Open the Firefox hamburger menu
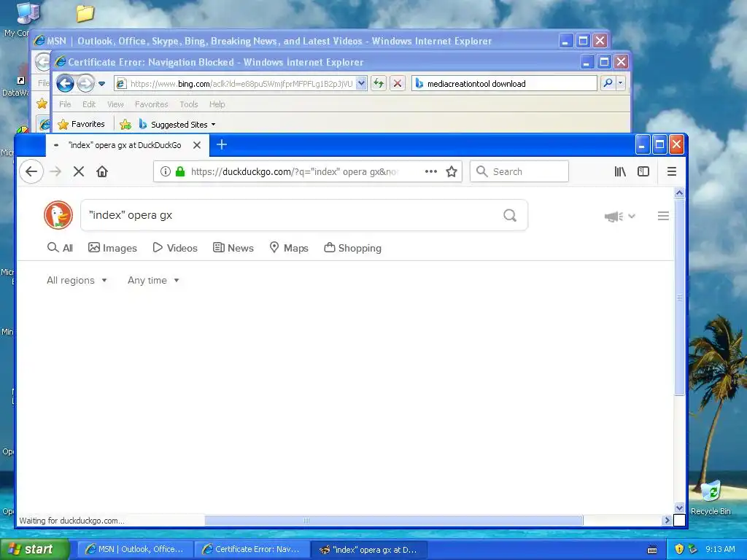Viewport: 747px width, 560px height. 672,171
